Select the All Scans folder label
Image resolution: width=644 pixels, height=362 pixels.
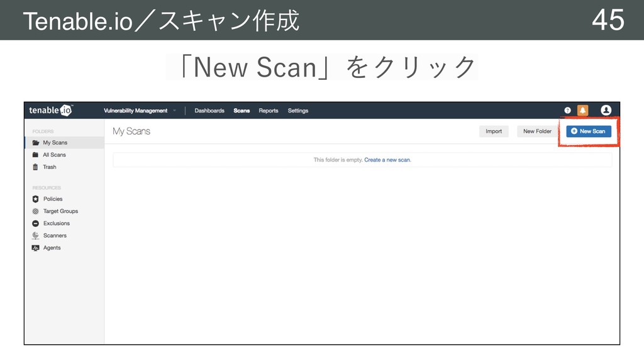click(54, 155)
